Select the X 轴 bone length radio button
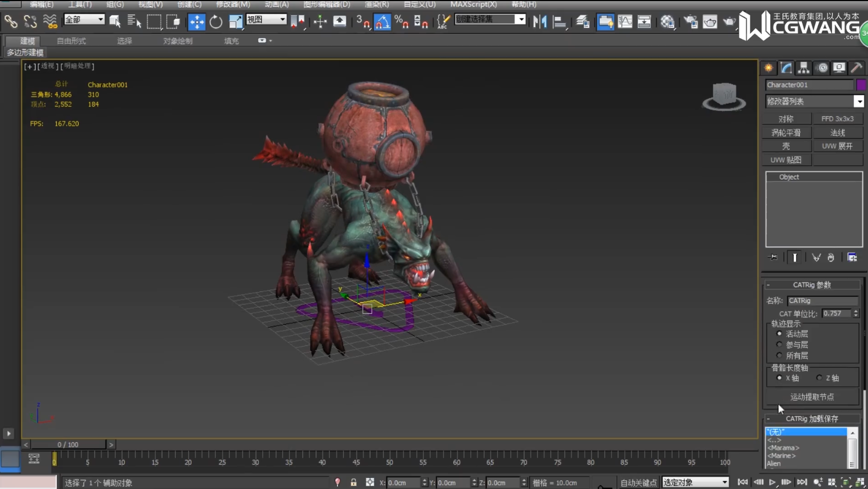 [x=779, y=378]
